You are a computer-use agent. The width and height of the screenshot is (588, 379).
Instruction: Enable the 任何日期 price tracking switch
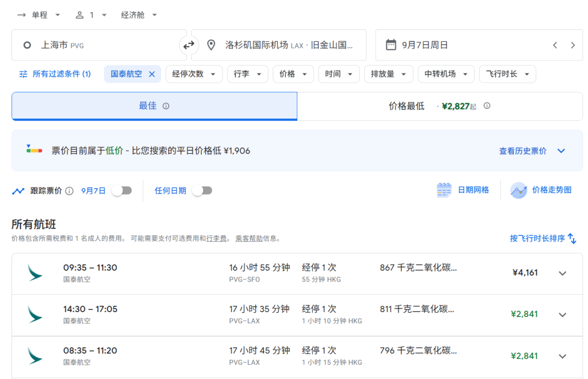point(202,190)
